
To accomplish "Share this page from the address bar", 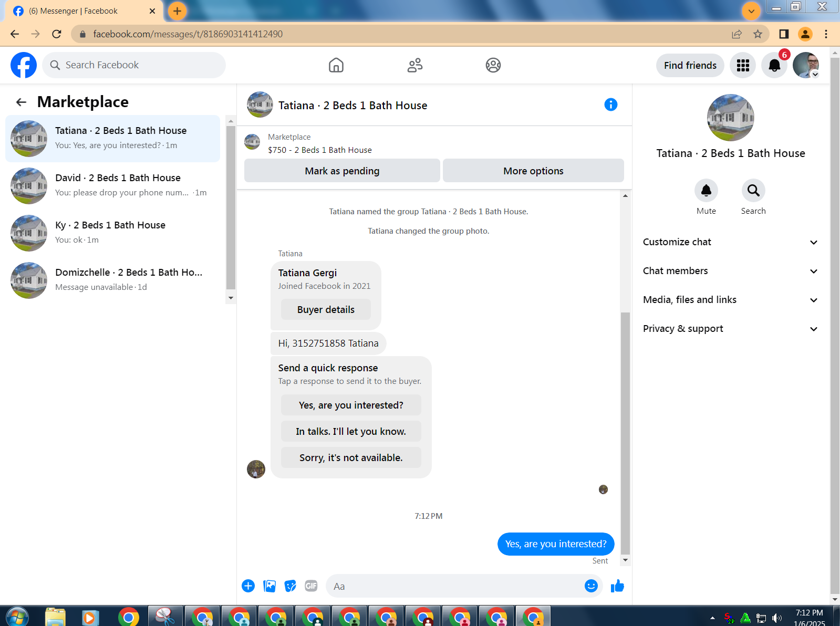I will click(737, 34).
